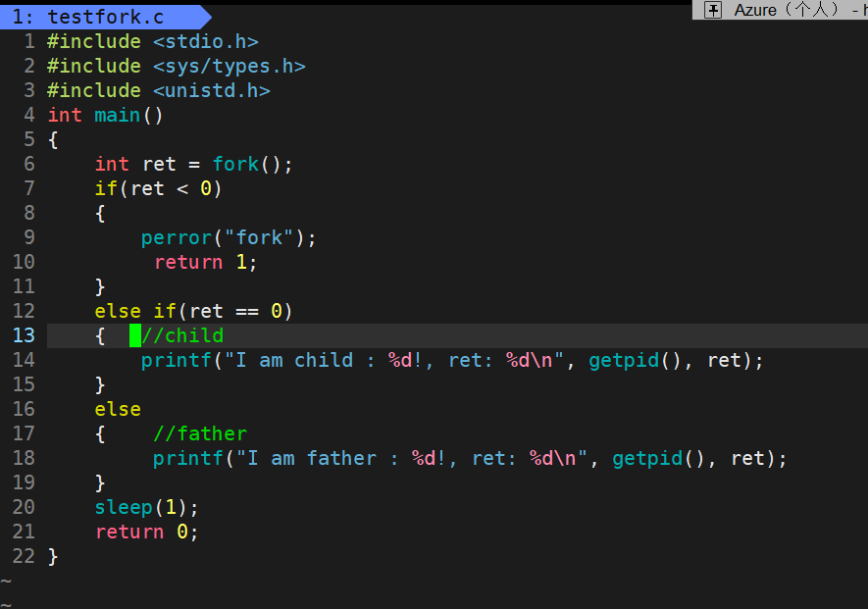
Task: Select the testfork.c buffer tab
Action: click(105, 17)
